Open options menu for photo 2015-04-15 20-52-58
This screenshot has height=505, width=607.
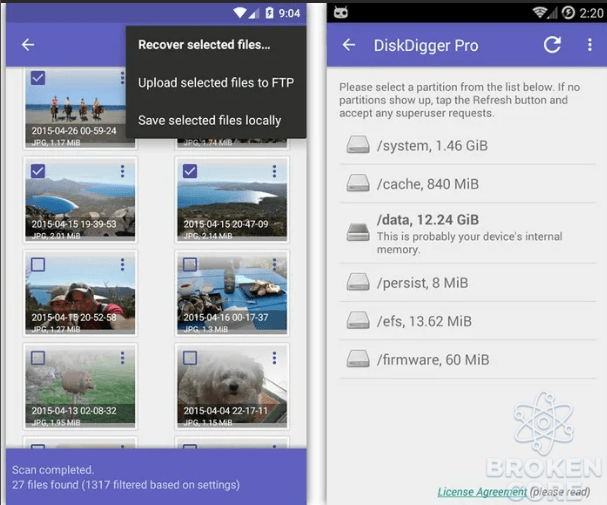[122, 265]
